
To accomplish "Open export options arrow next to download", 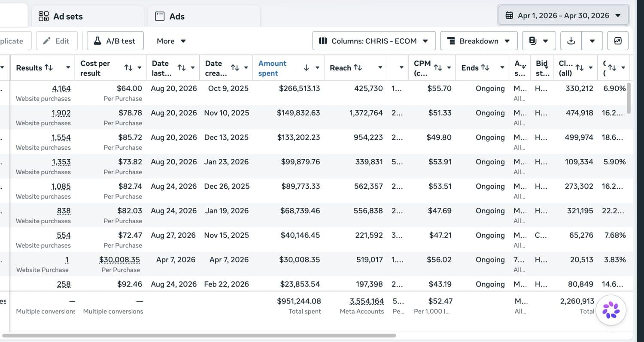I will (x=592, y=41).
